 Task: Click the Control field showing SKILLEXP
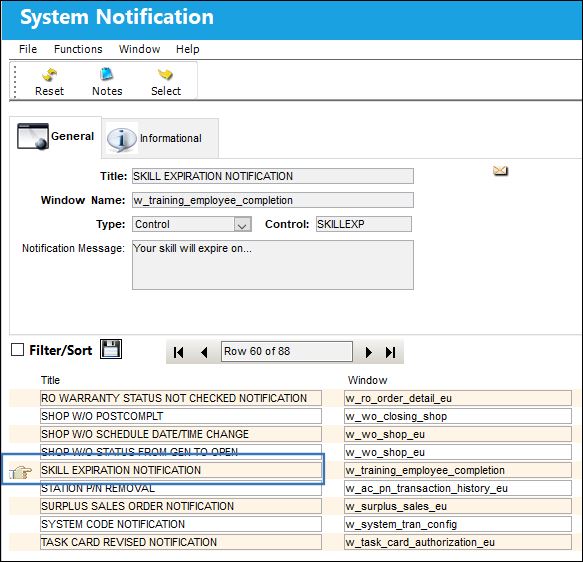click(364, 224)
